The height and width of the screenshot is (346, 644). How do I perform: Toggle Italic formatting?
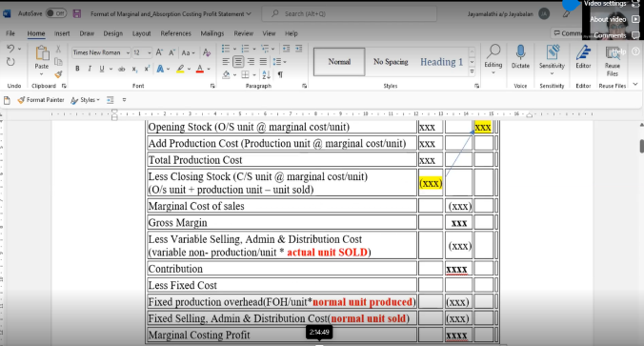click(x=90, y=69)
